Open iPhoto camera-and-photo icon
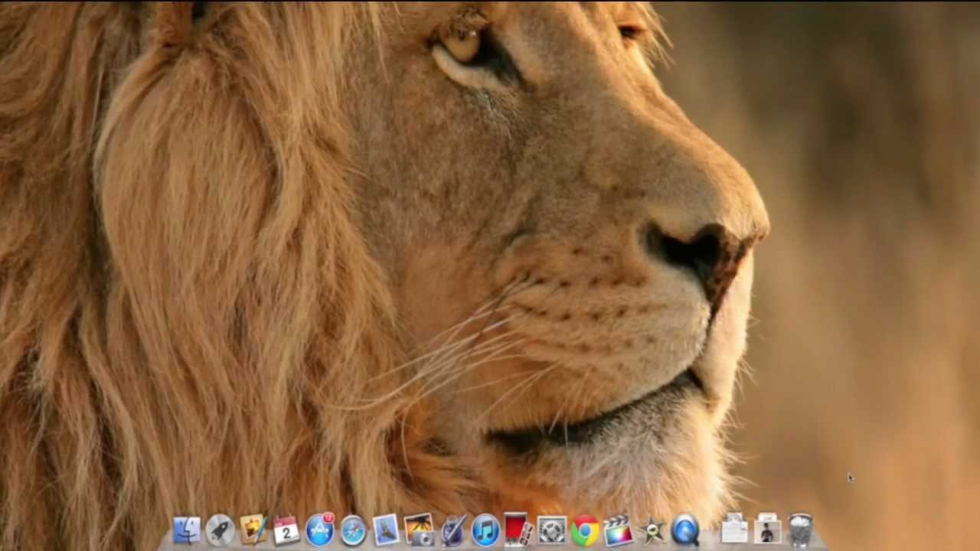The height and width of the screenshot is (551, 980). click(419, 530)
